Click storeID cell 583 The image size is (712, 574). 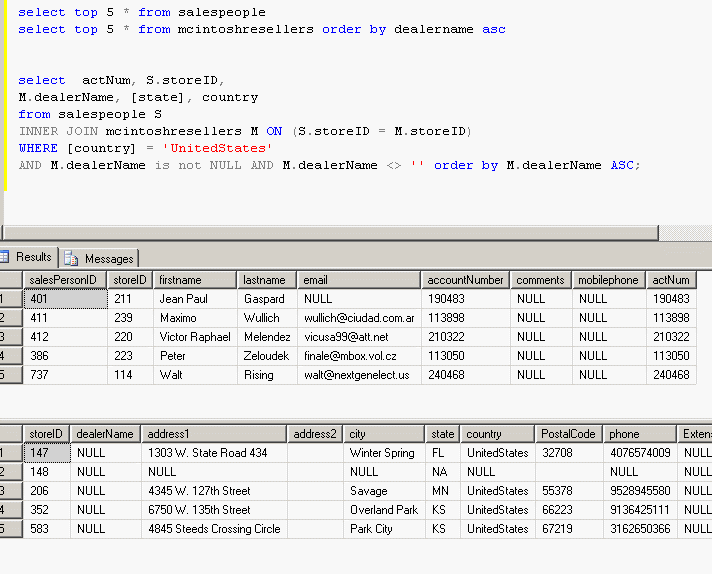[47, 529]
